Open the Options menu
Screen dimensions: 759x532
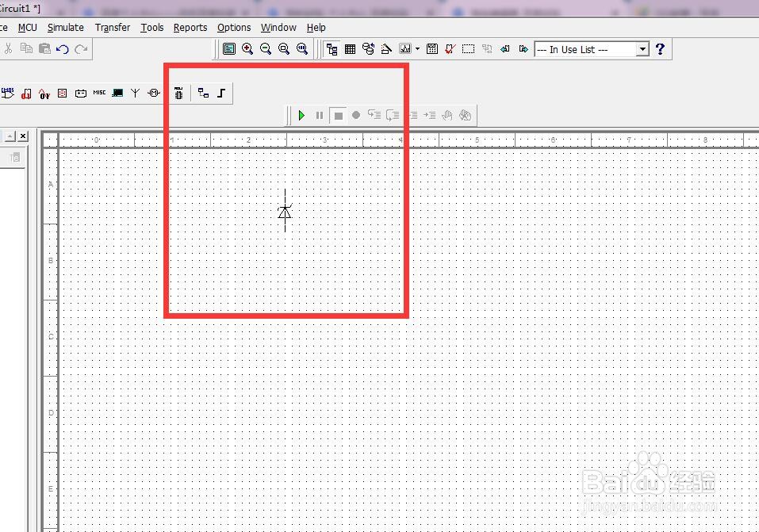click(234, 28)
